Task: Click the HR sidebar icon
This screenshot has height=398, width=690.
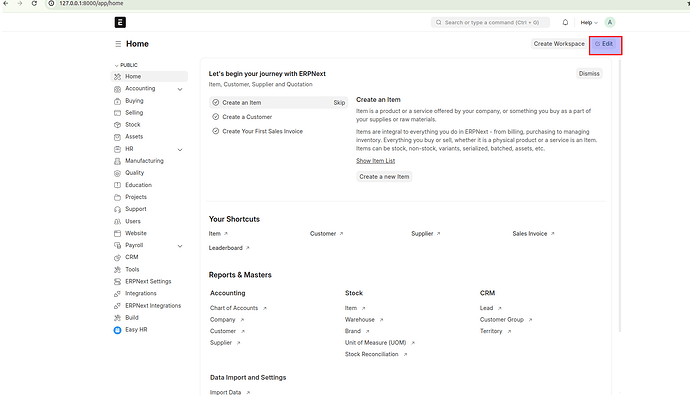Action: [117, 149]
